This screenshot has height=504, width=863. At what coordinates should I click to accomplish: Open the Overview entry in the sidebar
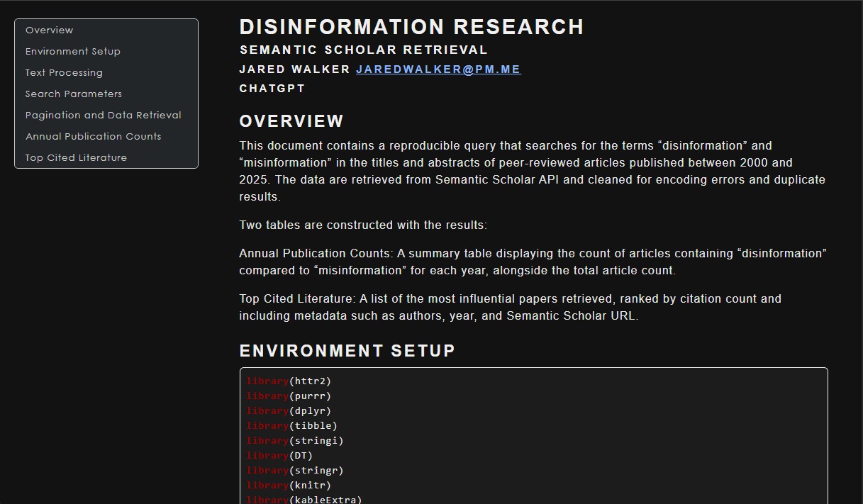pyautogui.click(x=50, y=30)
